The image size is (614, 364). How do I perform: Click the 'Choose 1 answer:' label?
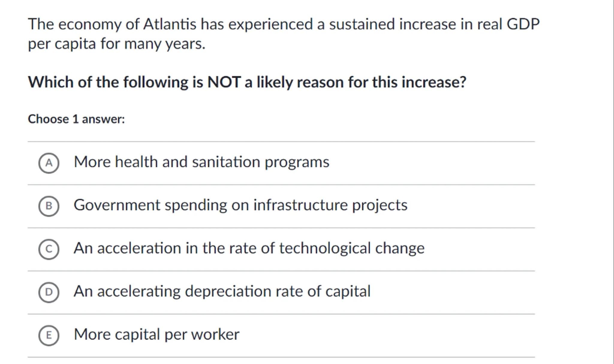[x=76, y=119]
